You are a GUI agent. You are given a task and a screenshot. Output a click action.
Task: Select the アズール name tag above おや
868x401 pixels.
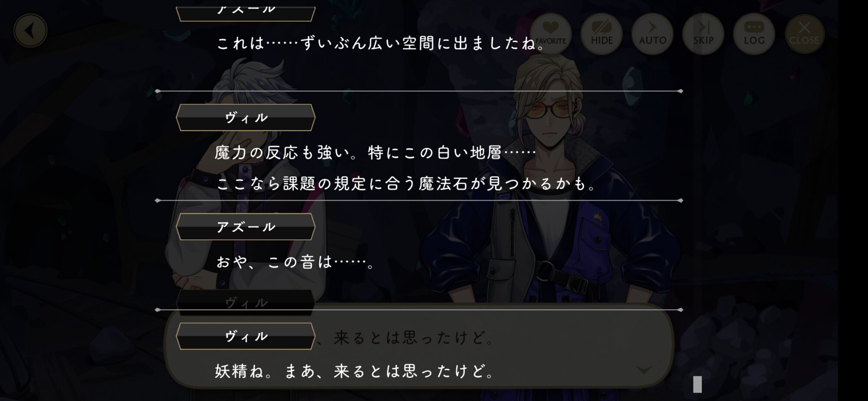click(246, 227)
